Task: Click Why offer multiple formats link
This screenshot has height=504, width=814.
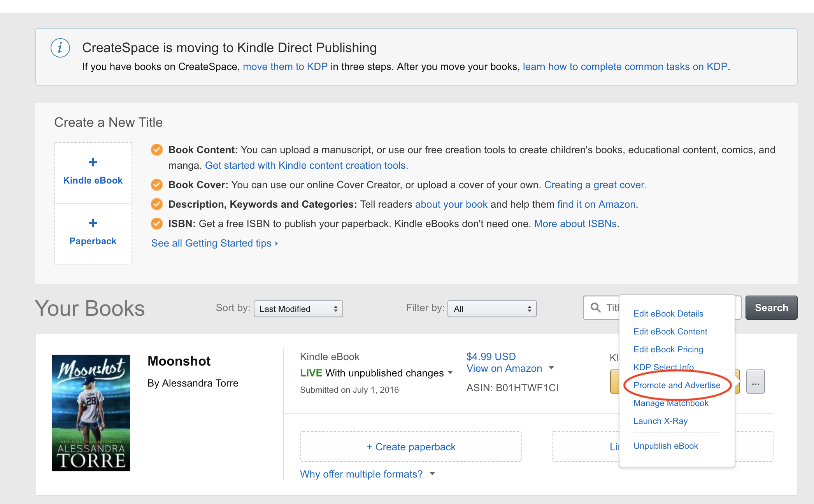Action: [x=361, y=474]
